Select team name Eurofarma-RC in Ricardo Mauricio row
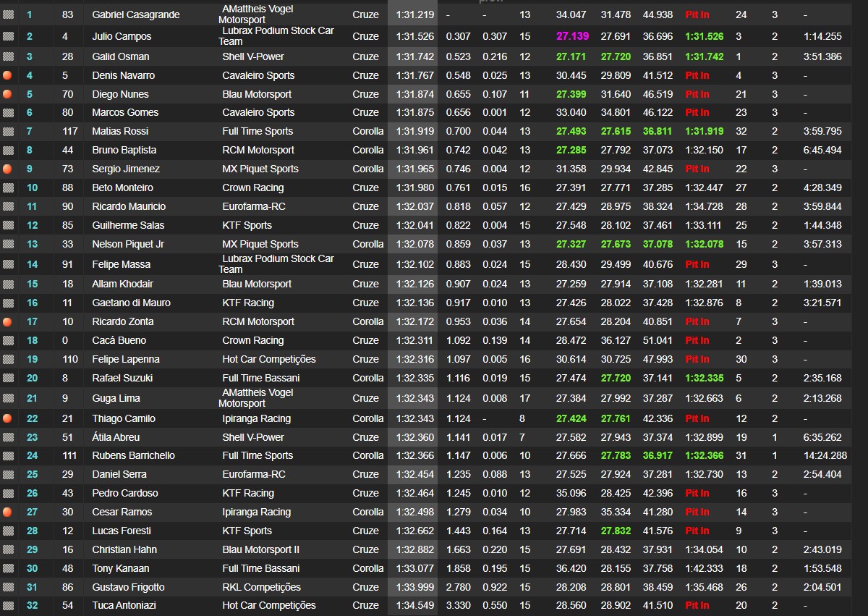This screenshot has width=868, height=616. pyautogui.click(x=254, y=206)
